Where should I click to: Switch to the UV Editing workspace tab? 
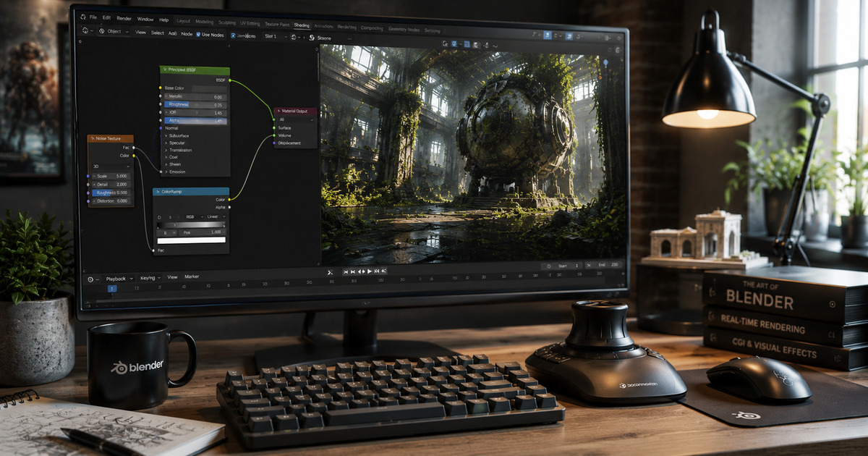pos(250,23)
